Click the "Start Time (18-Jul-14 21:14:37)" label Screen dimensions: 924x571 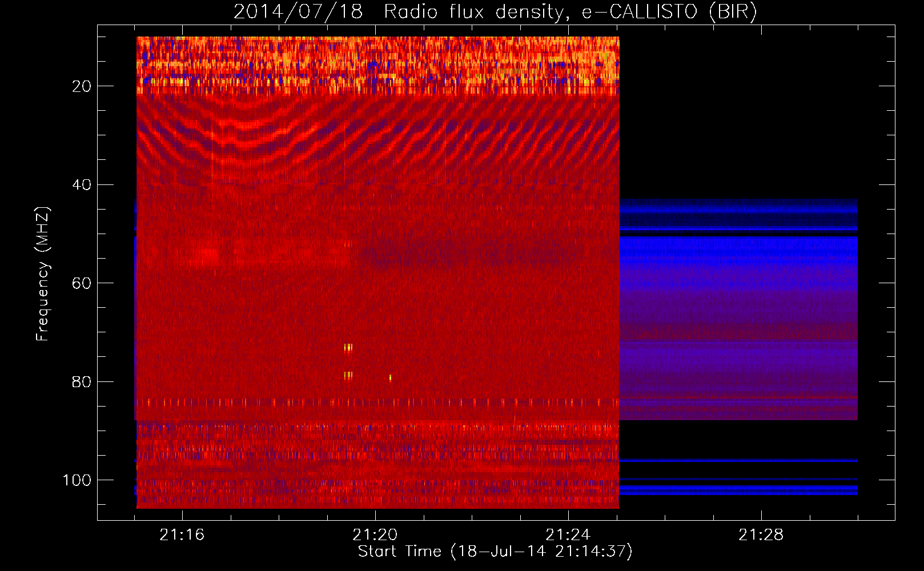point(495,552)
